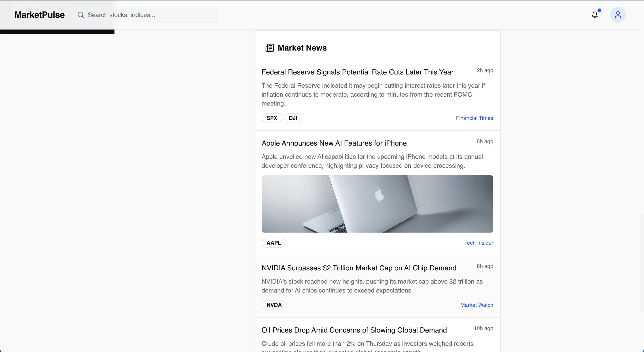Open the Federal Reserve rate cuts headline

357,72
